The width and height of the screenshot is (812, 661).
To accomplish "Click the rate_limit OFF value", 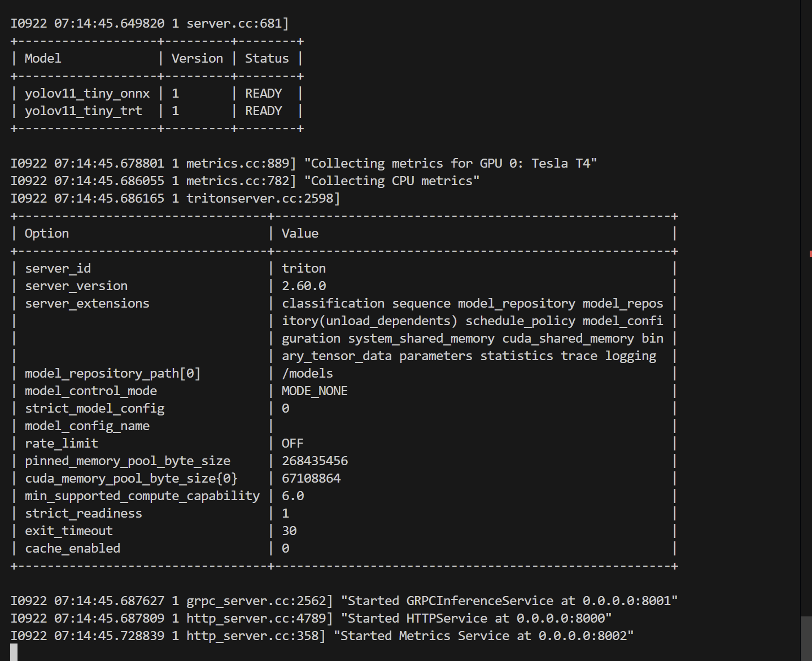I will (x=293, y=444).
